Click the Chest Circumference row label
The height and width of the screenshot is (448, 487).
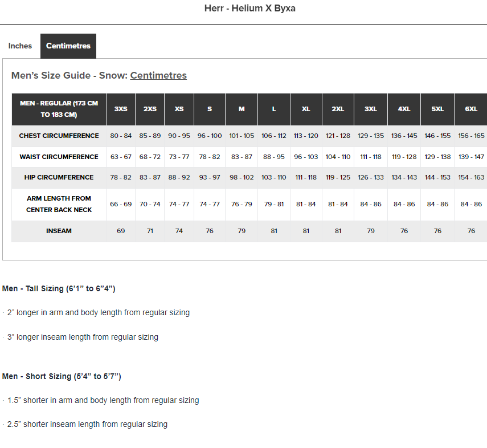click(x=59, y=136)
